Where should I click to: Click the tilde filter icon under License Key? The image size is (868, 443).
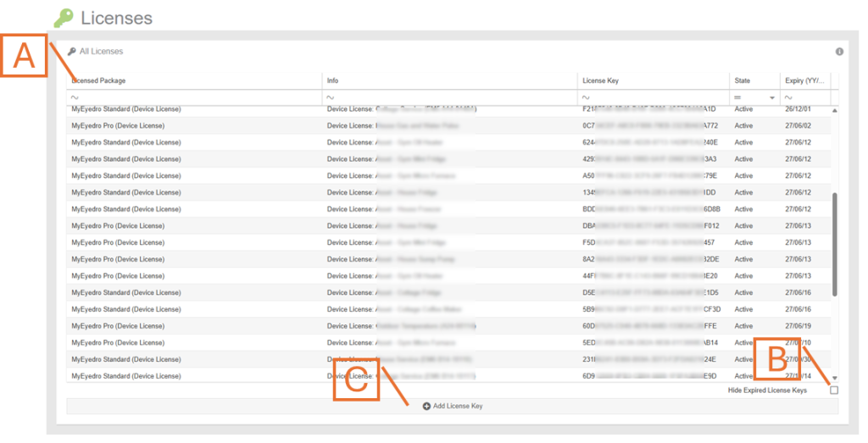587,97
